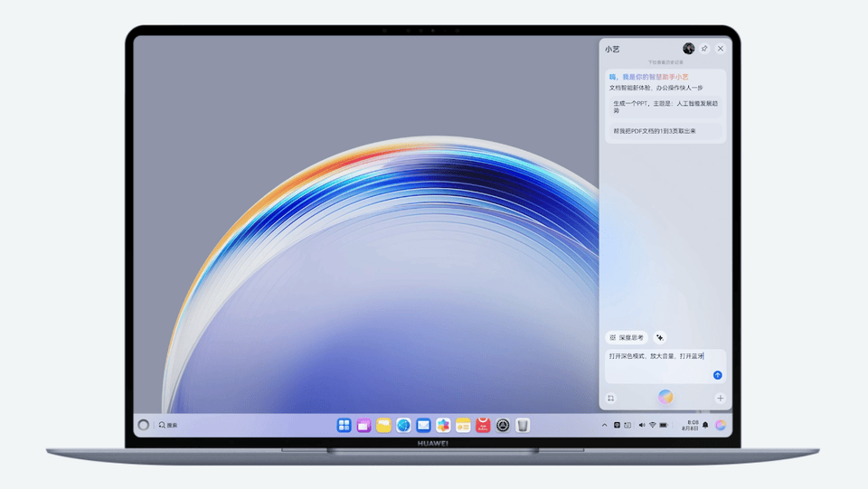Image resolution: width=868 pixels, height=489 pixels.
Task: Open the Mail app in dock
Action: point(423,425)
